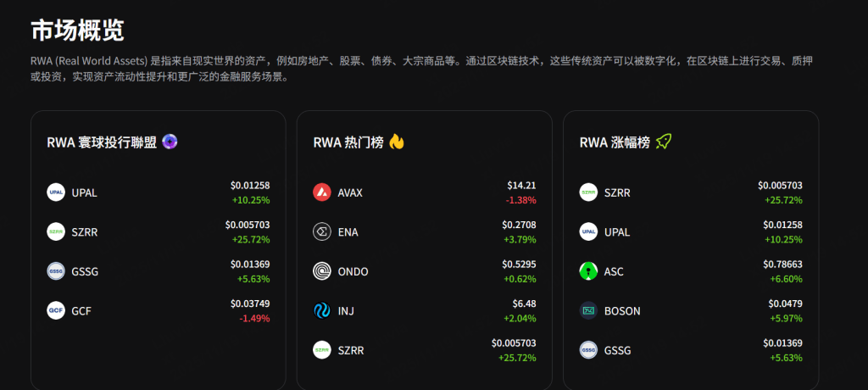
Task: Click GSSG logo in 涨幅榜 card
Action: (588, 349)
